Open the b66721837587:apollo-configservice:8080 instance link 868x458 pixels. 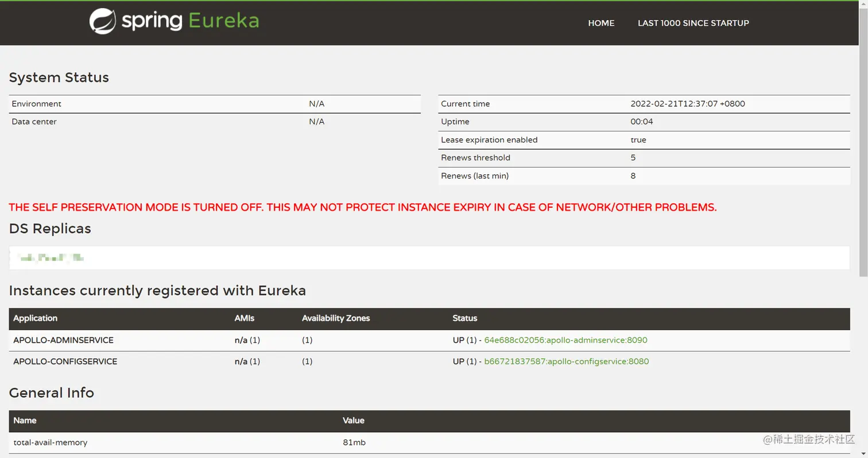(x=567, y=362)
